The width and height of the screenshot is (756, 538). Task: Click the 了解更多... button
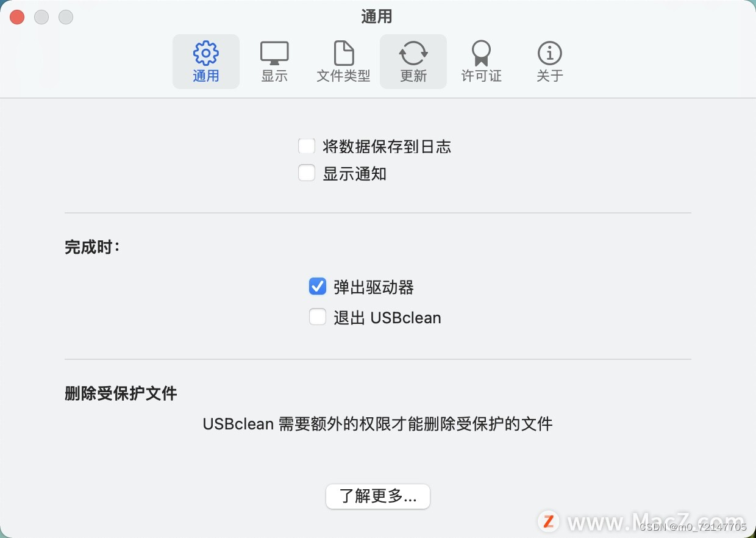[x=378, y=497]
